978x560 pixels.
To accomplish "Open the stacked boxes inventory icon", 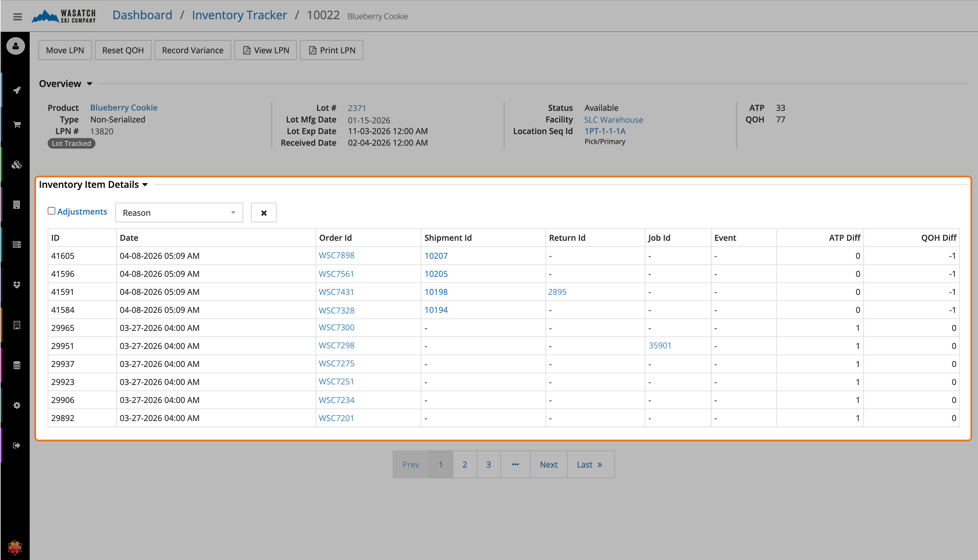I will (17, 165).
